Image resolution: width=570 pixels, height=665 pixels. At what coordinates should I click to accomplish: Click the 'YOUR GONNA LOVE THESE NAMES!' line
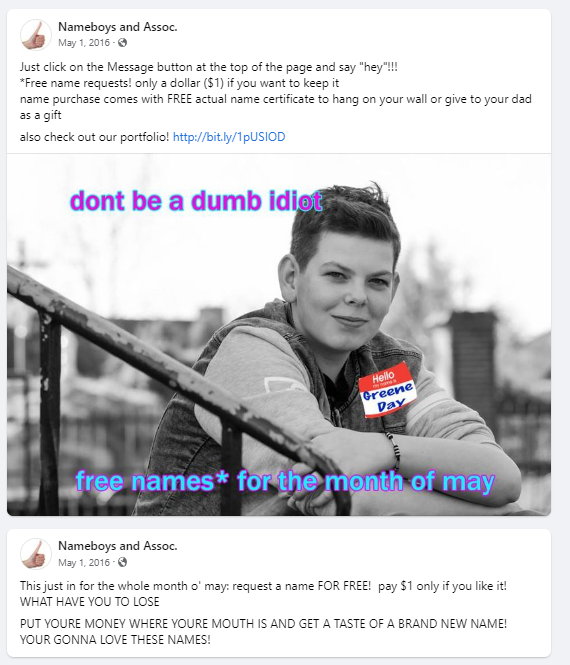pyautogui.click(x=115, y=640)
